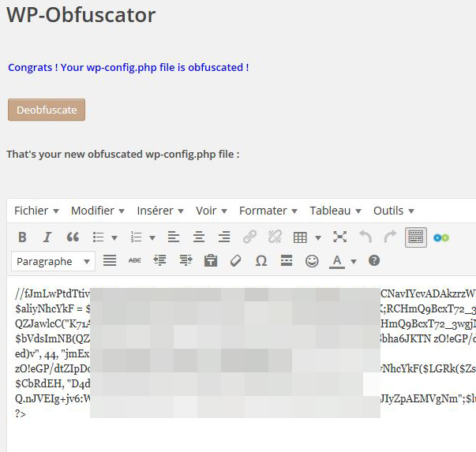Click the blue-green circles plugin icon
The width and height of the screenshot is (476, 452).
click(441, 237)
